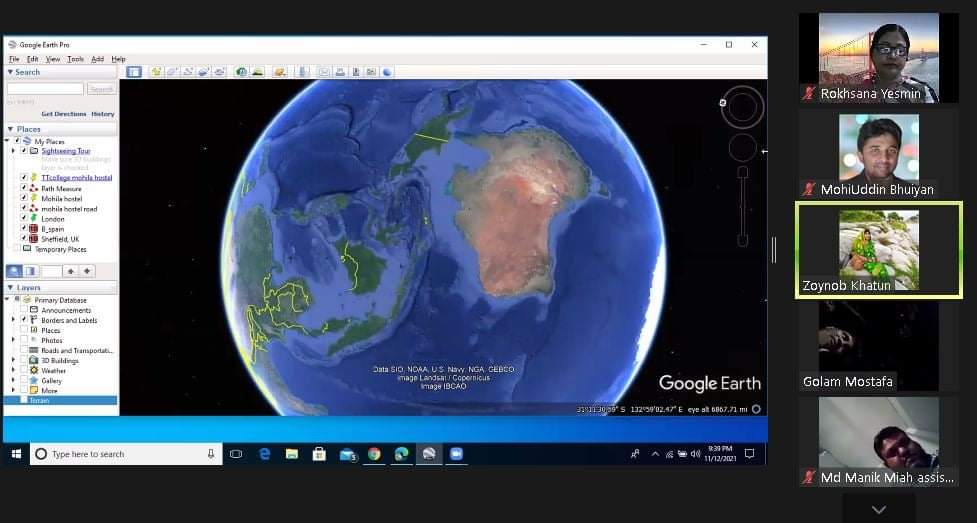Click the Search button

tap(101, 89)
